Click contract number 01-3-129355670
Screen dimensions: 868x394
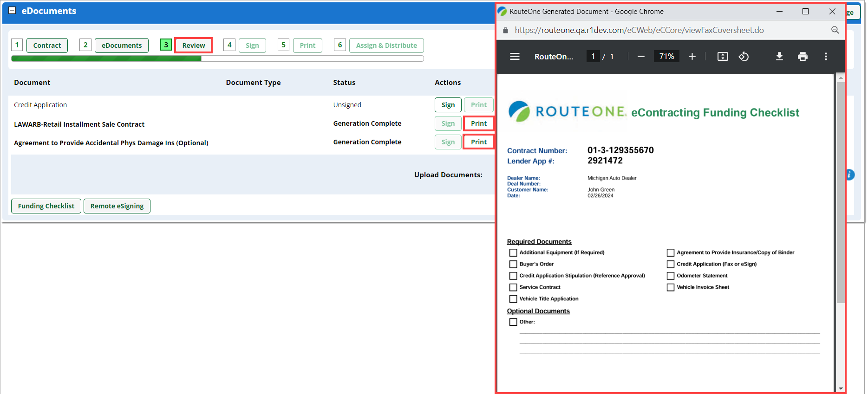(620, 150)
